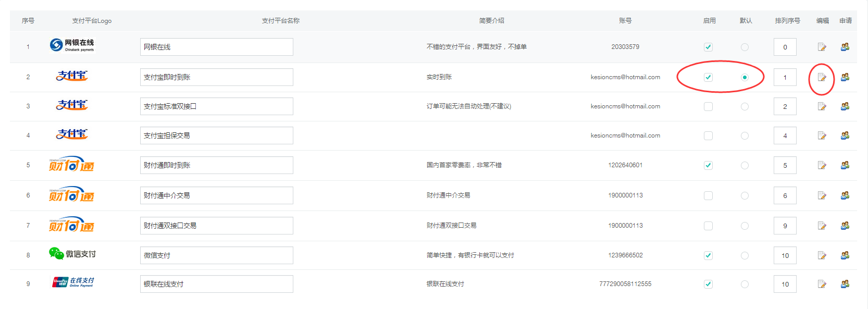Enable the 支付宝标准双接口 checkbox
868x309 pixels.
click(x=708, y=106)
